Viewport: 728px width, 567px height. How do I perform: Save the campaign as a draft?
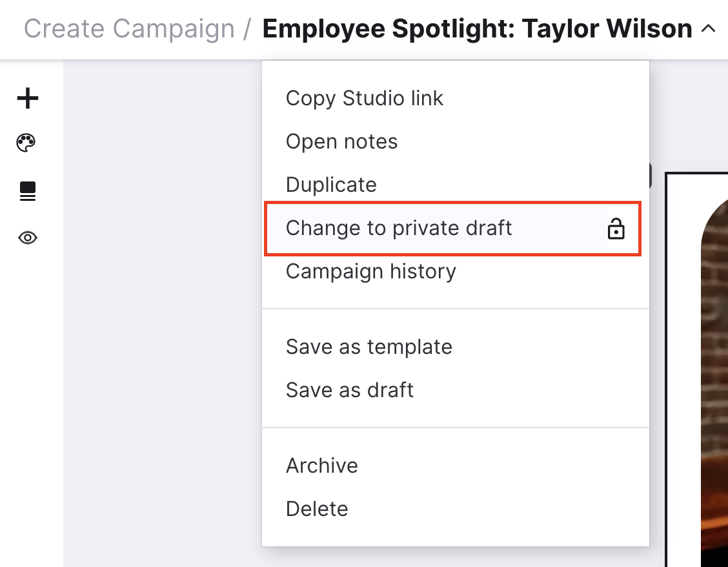click(x=349, y=390)
